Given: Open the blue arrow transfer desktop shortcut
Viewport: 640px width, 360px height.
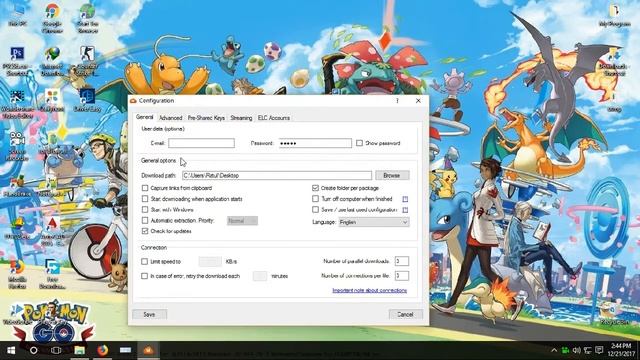Looking at the screenshot, I should 52,274.
